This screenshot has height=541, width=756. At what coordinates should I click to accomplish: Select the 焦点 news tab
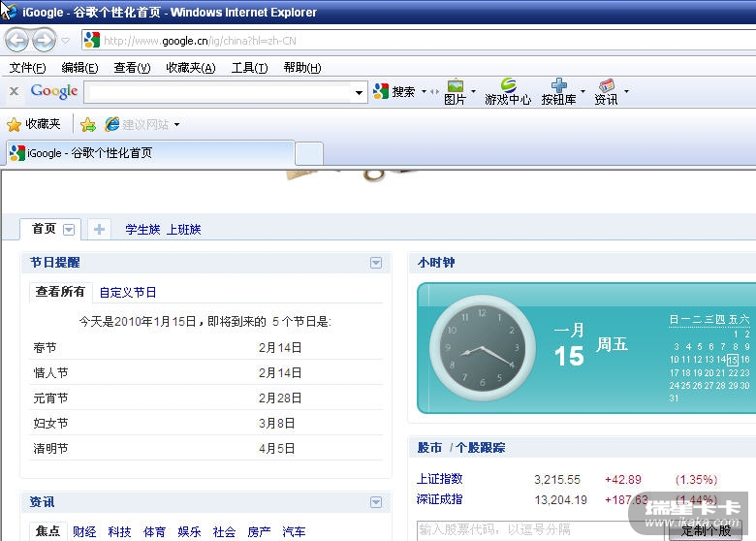47,531
